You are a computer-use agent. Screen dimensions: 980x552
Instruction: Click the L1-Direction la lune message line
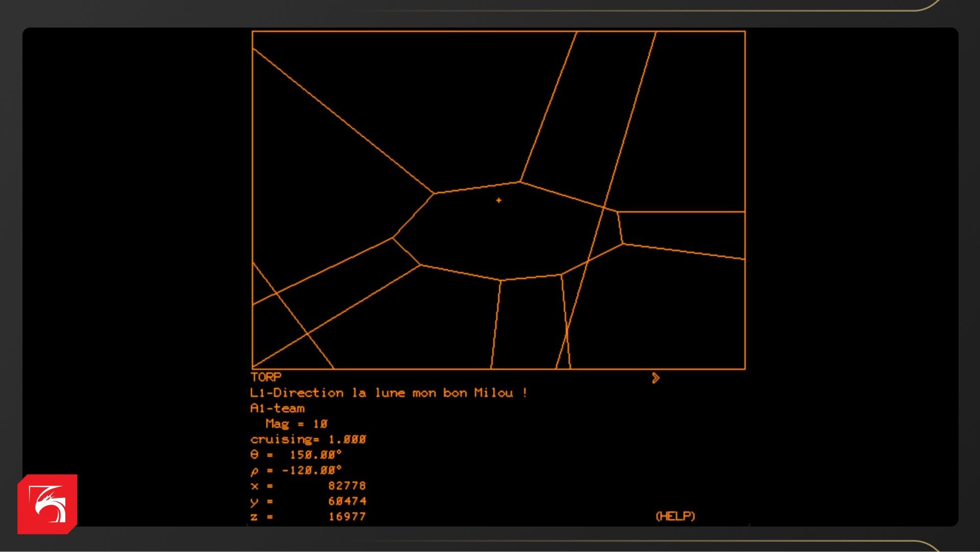coord(388,393)
